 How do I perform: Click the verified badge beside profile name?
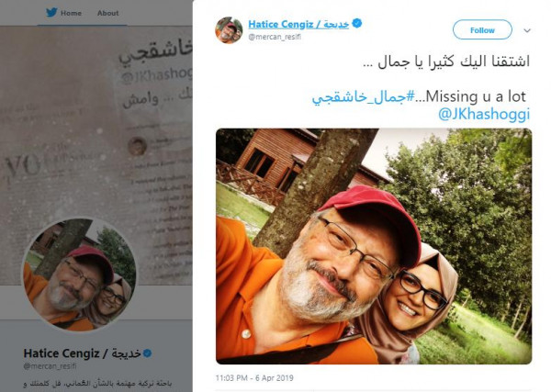tap(148, 353)
